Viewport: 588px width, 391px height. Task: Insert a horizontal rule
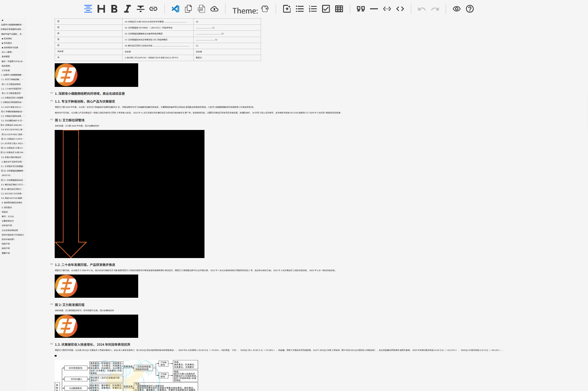374,9
